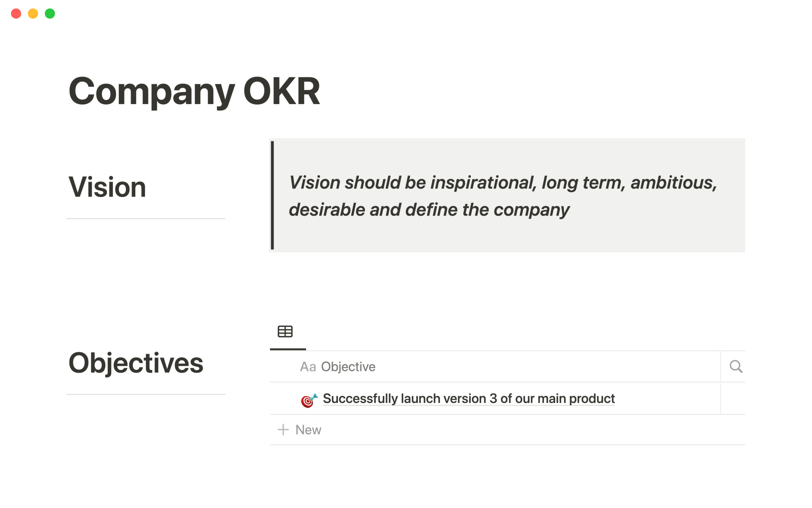Click the dark vertical bar of quote
This screenshot has width=812, height=508.
[x=272, y=196]
